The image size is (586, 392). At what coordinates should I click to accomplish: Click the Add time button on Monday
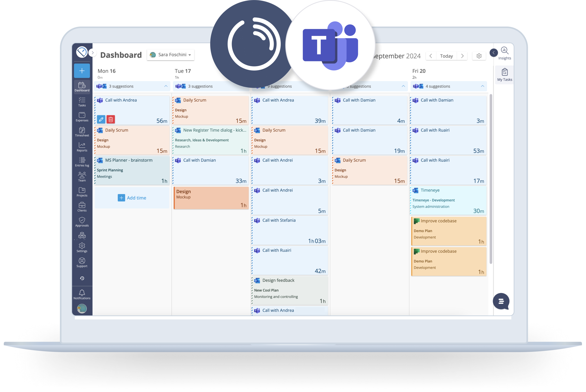click(x=132, y=198)
